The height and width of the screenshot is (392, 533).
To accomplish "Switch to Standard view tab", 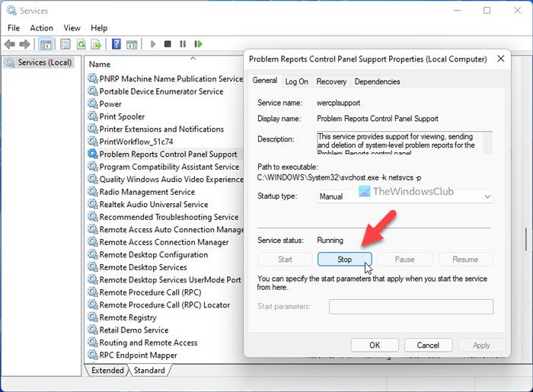I will (149, 370).
